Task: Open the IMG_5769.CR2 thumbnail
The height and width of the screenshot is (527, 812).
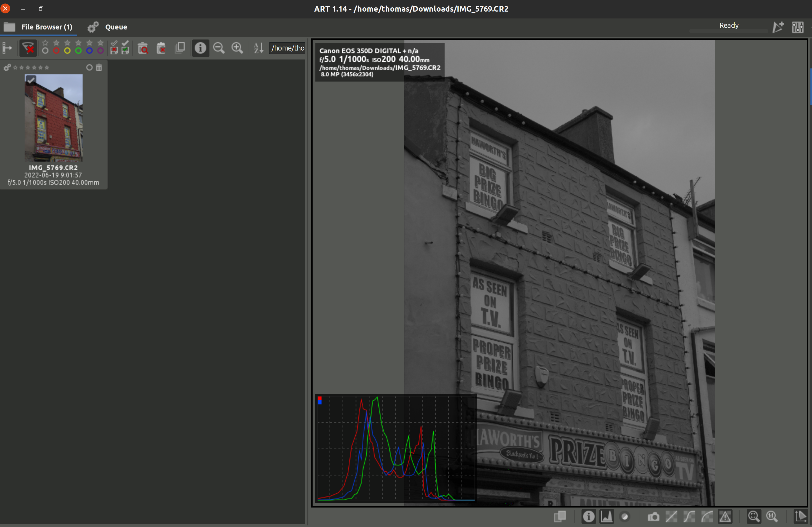Action: click(x=54, y=118)
